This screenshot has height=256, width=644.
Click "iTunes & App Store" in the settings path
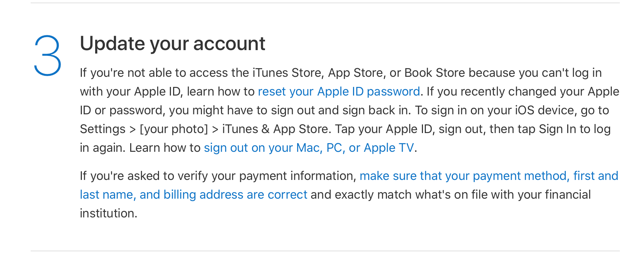click(x=275, y=129)
